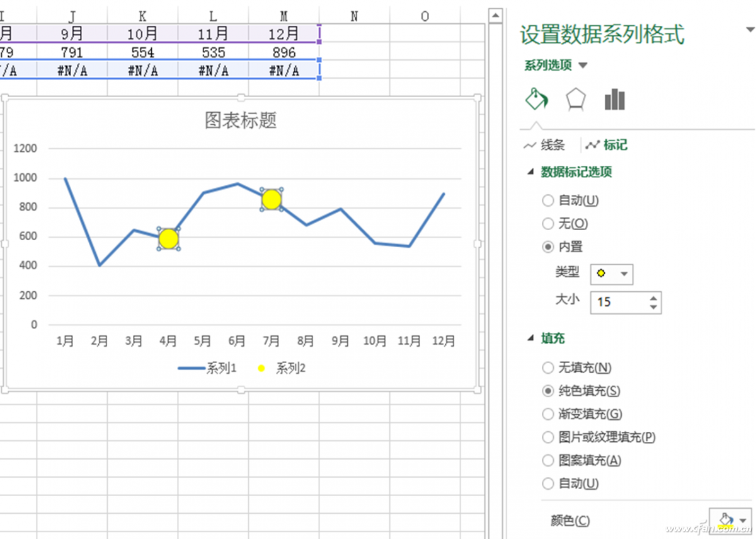
Task: Select 图案填充(A) pattern fill radio
Action: [548, 461]
